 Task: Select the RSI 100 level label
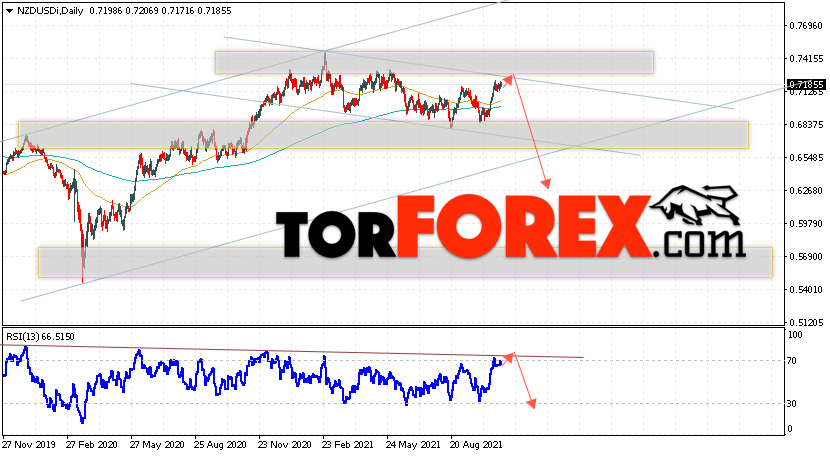(x=796, y=335)
